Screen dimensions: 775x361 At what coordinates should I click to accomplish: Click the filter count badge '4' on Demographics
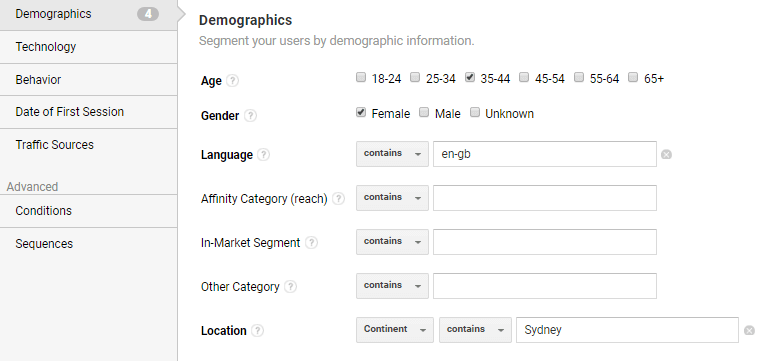point(148,14)
